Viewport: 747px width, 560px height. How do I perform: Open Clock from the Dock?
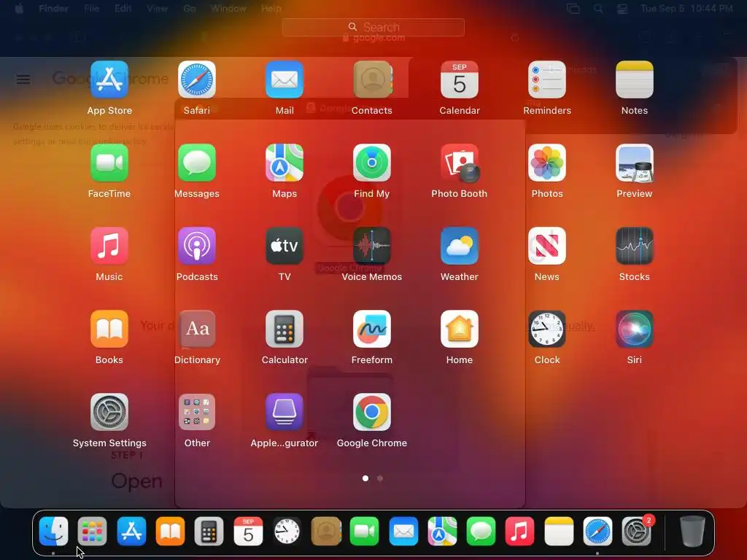coord(287,531)
